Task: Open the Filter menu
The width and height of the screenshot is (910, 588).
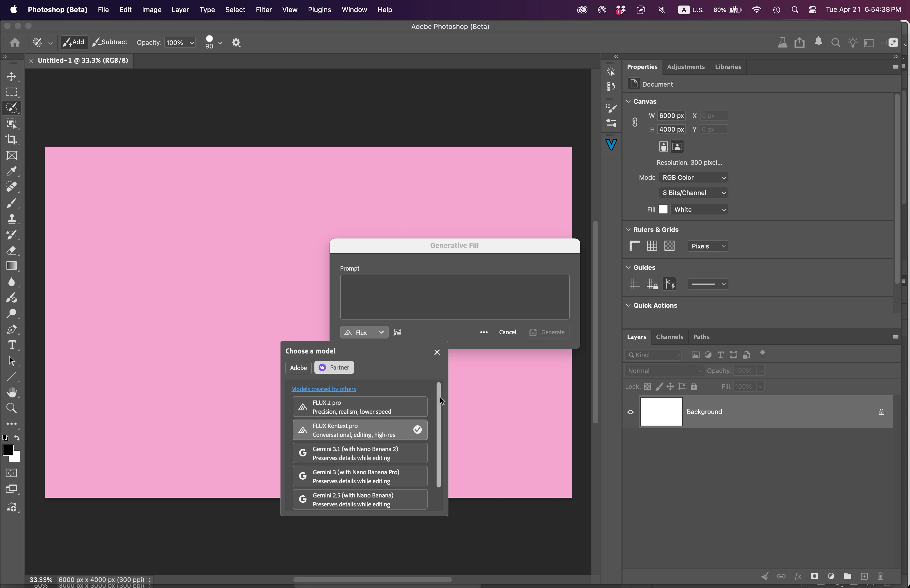Action: [x=264, y=9]
